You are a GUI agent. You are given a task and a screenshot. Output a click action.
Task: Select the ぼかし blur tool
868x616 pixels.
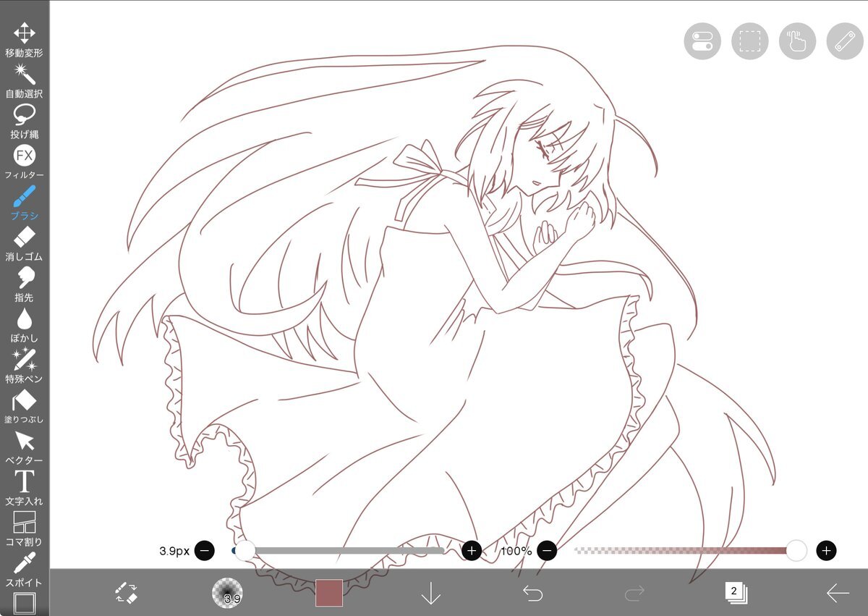click(25, 325)
